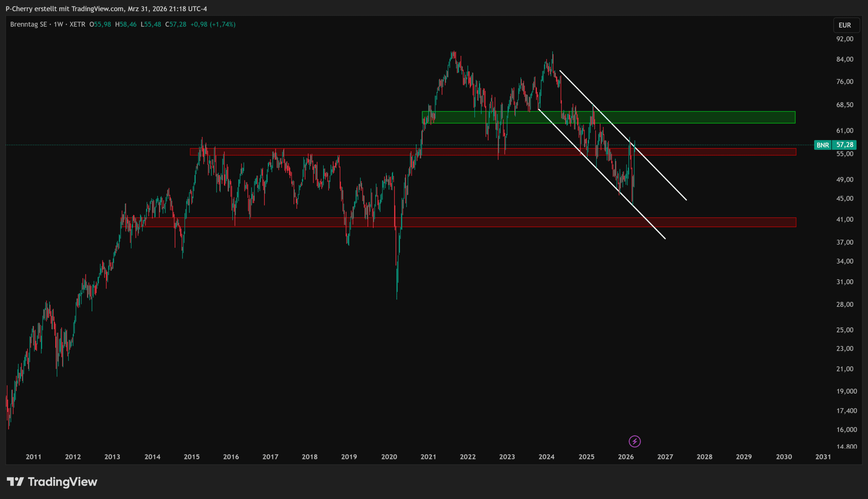Select the upper red support zone rectangle
The width and height of the screenshot is (868, 499).
coord(719,152)
